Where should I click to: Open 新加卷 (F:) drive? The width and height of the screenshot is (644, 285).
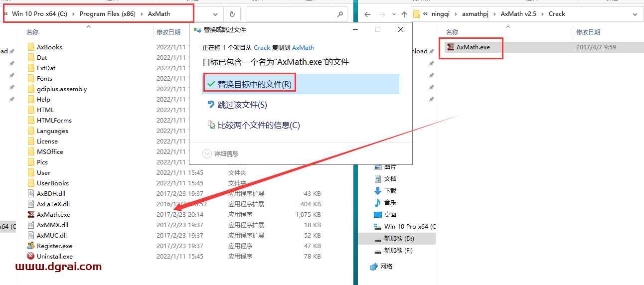(399, 250)
